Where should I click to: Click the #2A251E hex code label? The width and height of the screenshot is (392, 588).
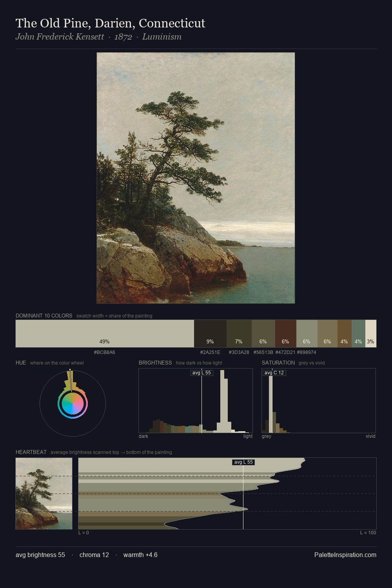pos(210,352)
